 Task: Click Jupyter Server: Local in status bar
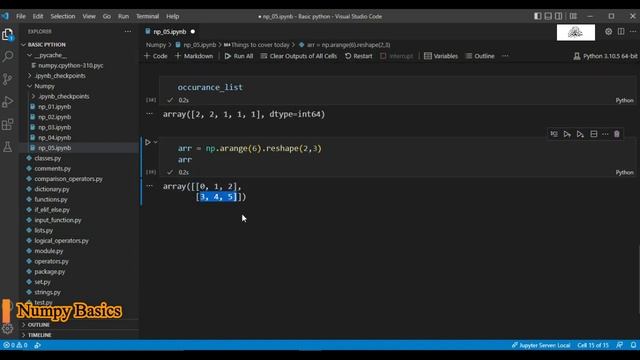point(541,345)
